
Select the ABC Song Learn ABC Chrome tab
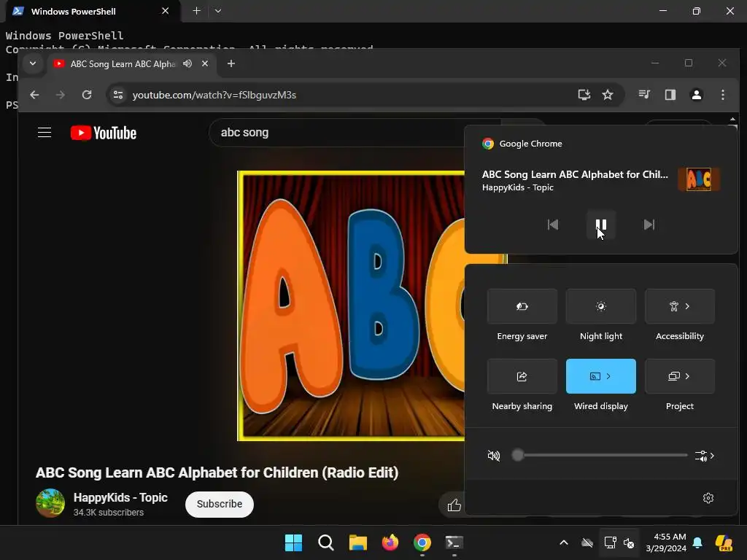123,64
